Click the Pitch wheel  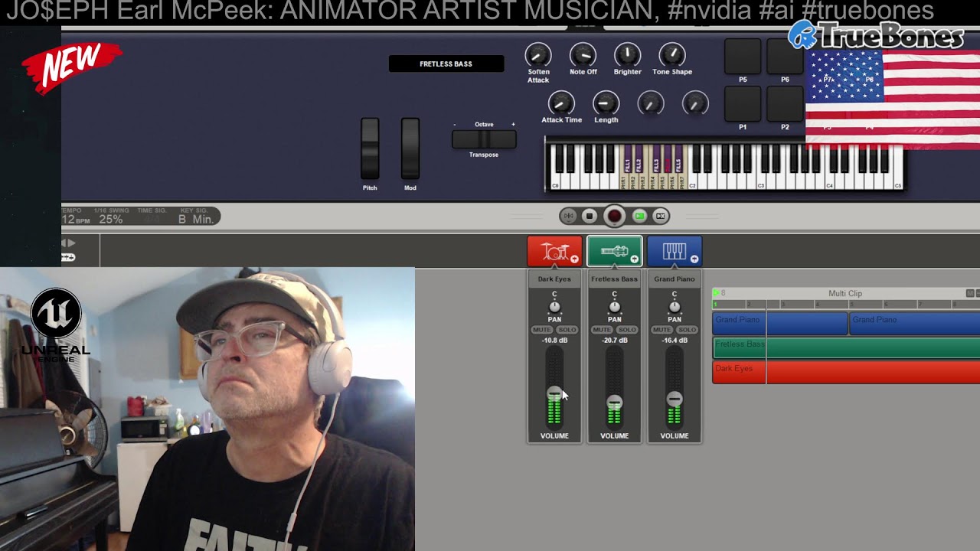point(370,148)
